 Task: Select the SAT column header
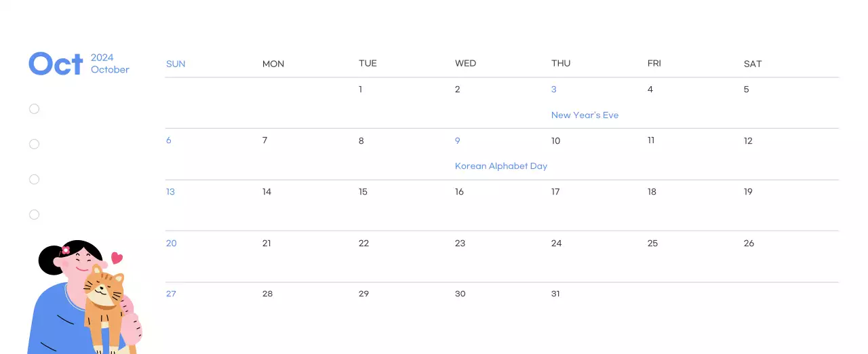point(753,64)
